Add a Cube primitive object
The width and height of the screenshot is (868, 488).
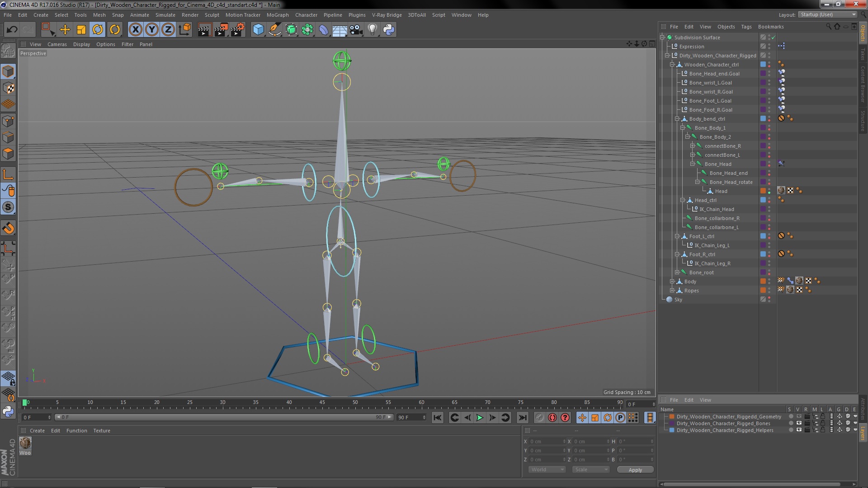(x=258, y=30)
